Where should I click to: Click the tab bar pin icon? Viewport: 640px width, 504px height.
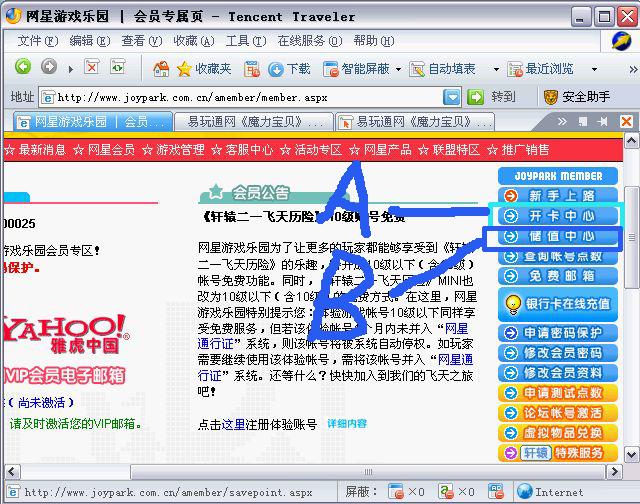coord(602,121)
